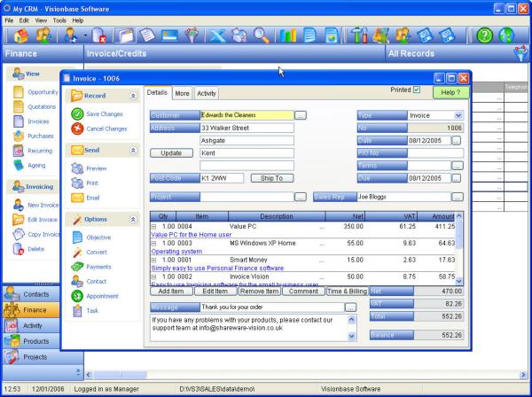Click the Recurring icon in Finance sidebar
The height and width of the screenshot is (397, 532).
(x=19, y=151)
